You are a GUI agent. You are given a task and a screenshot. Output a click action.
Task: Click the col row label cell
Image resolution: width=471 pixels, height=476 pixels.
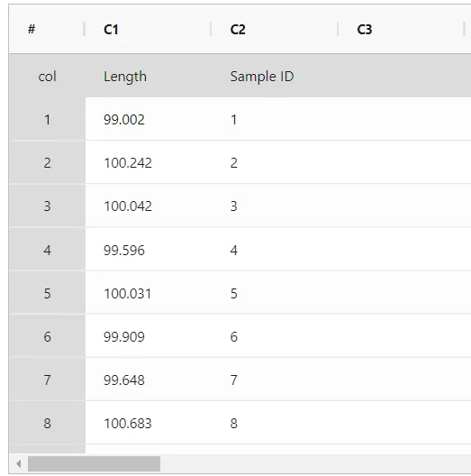pos(48,76)
